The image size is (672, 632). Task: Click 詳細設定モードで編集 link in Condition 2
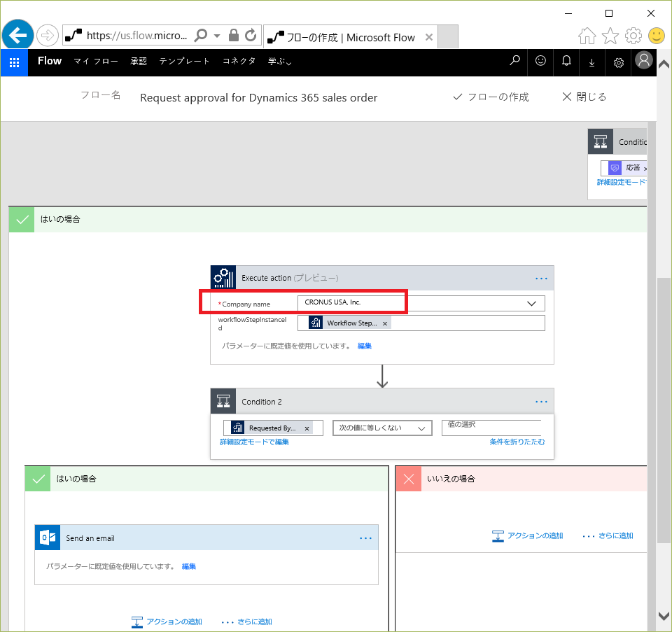point(254,442)
